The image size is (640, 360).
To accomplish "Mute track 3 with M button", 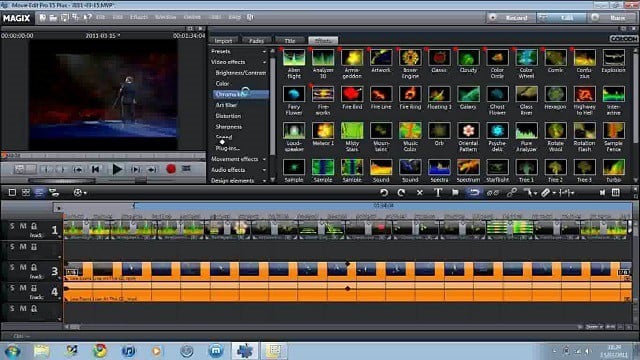I will tap(23, 267).
